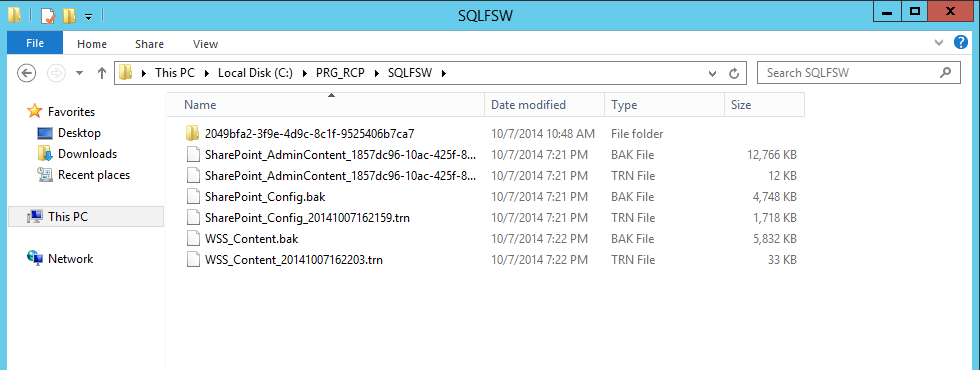Refresh the SQLFSW folder view

pos(734,73)
